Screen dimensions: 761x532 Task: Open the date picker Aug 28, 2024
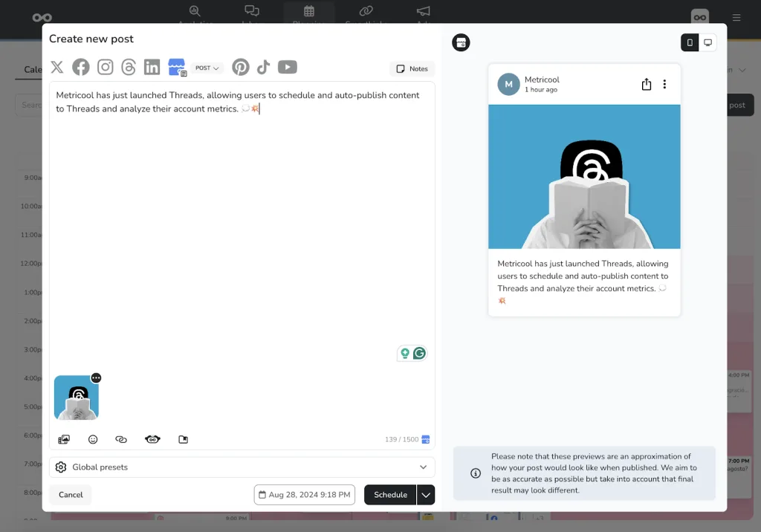(304, 495)
